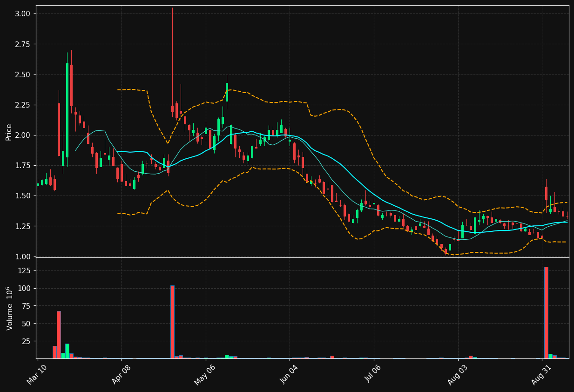Screen dimensions: 574x392
Task: Click the 'Price' y-axis title
Action: [8, 132]
